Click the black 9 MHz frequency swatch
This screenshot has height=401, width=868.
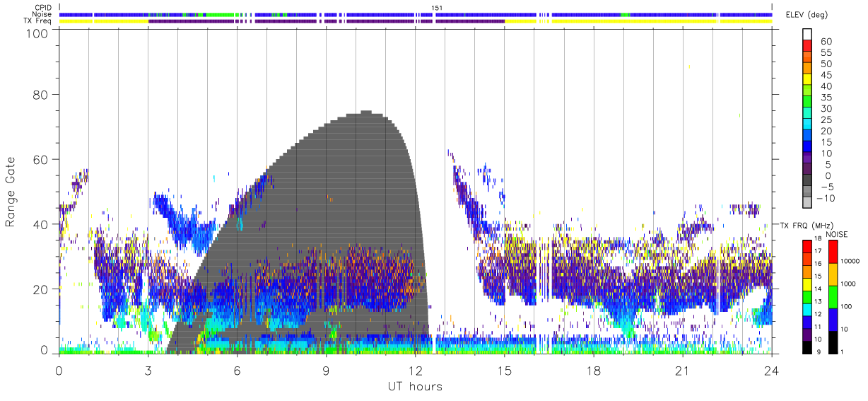click(807, 347)
